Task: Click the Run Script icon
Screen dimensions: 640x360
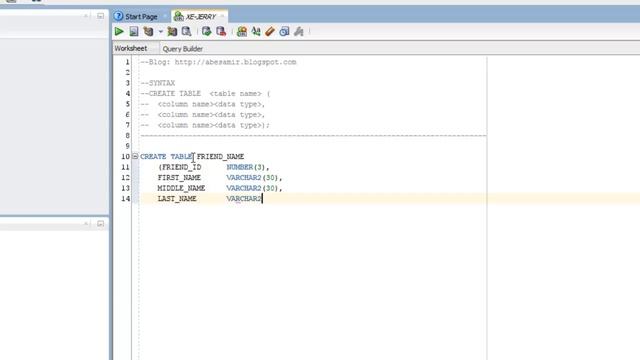Action: coord(134,31)
